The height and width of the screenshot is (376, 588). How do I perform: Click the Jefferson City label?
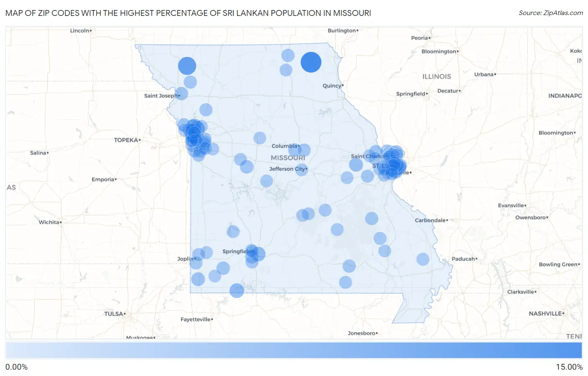pyautogui.click(x=287, y=169)
